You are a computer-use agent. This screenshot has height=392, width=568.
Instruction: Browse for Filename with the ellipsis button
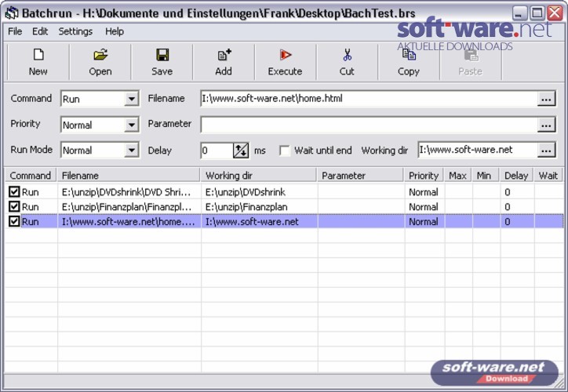pyautogui.click(x=546, y=99)
